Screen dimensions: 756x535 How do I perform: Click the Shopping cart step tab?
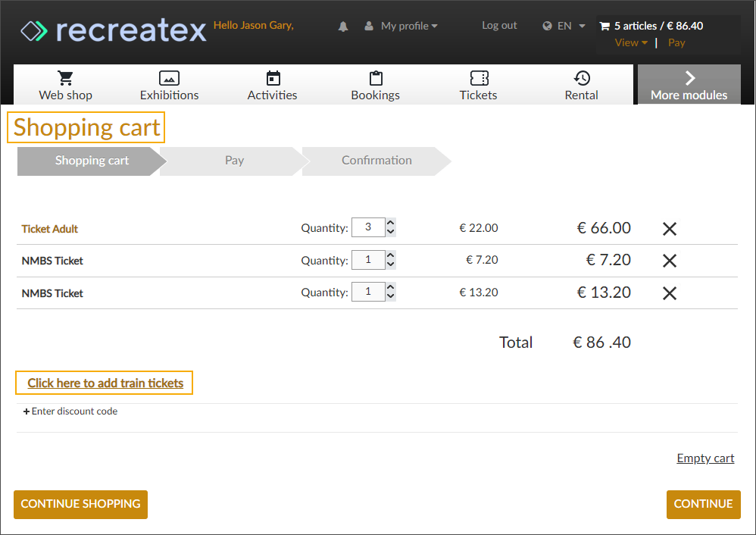92,160
